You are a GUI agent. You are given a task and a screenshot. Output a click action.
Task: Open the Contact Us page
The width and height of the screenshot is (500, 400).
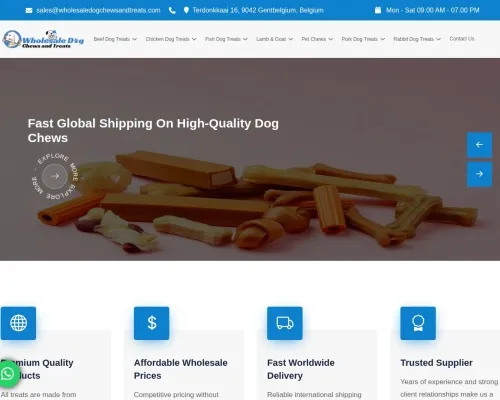pos(462,39)
